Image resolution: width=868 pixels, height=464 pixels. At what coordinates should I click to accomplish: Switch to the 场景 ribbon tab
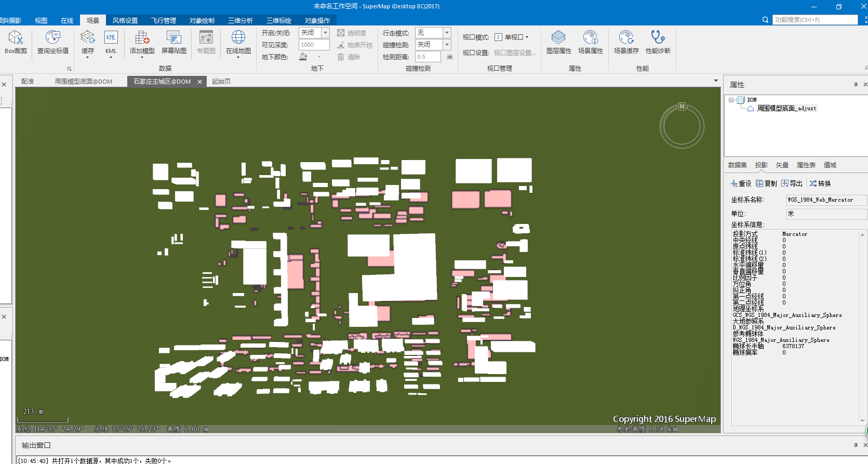pos(93,20)
